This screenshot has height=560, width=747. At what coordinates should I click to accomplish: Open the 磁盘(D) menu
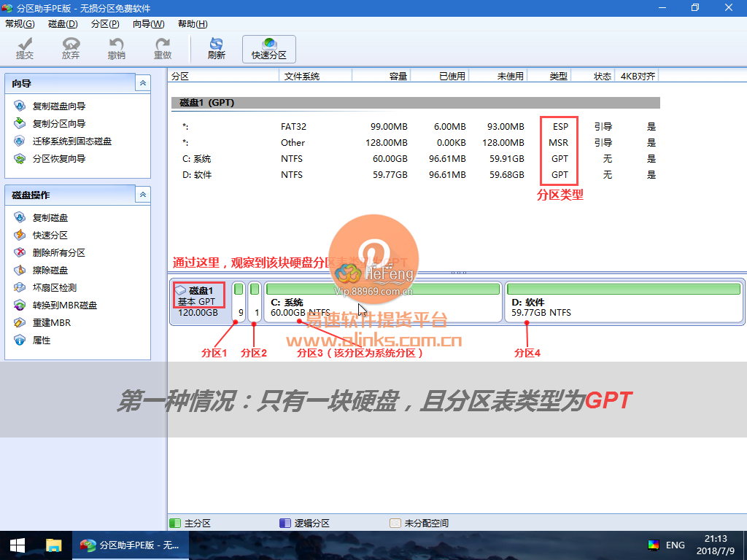coord(62,23)
